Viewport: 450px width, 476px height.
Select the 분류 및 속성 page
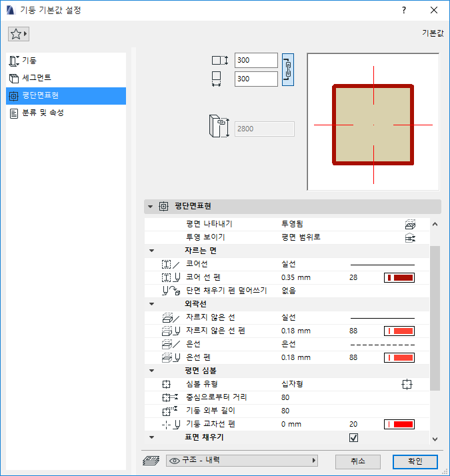66,113
